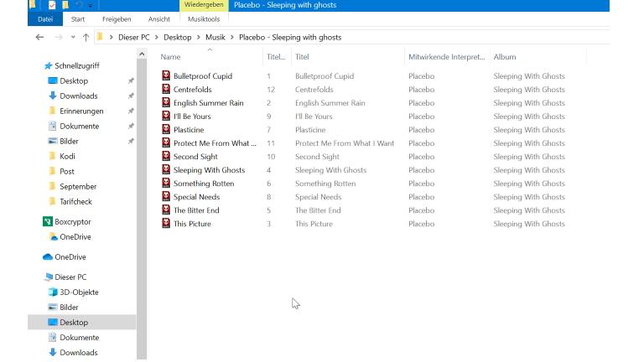
Task: Expand the quick access toolbar customize dropdown
Action: (90, 6)
